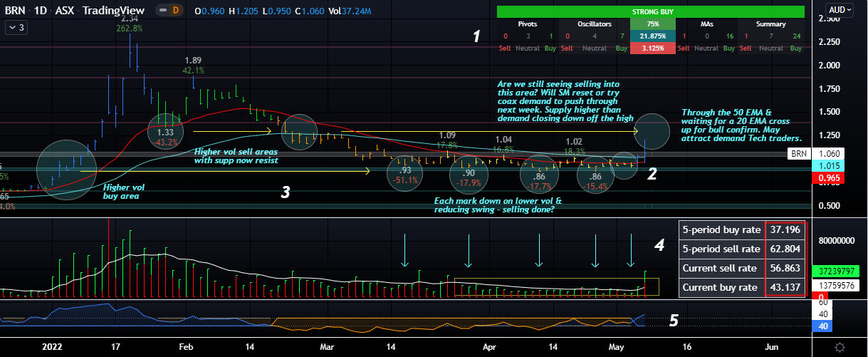Click the 'Higher vol buy area' annotation text
Screen dimensions: 868x357
pyautogui.click(x=122, y=191)
